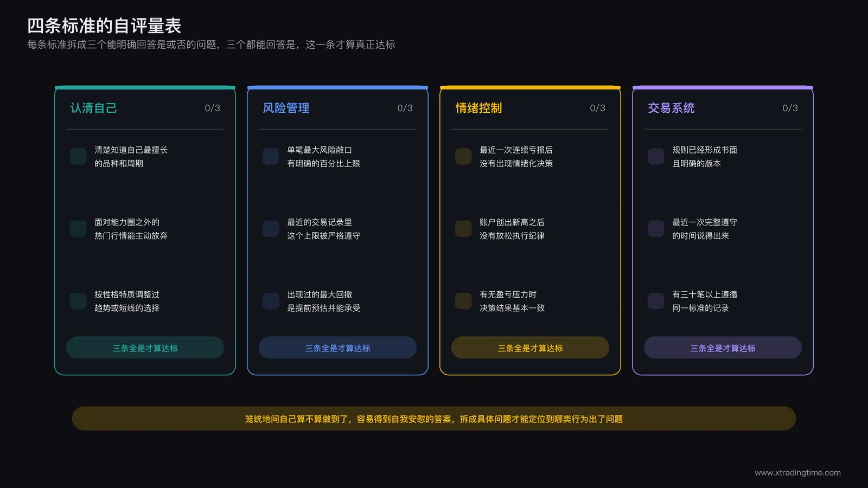
Task: Check the box for 有无盈亏压力时决策结果基本一致
Action: click(x=463, y=301)
